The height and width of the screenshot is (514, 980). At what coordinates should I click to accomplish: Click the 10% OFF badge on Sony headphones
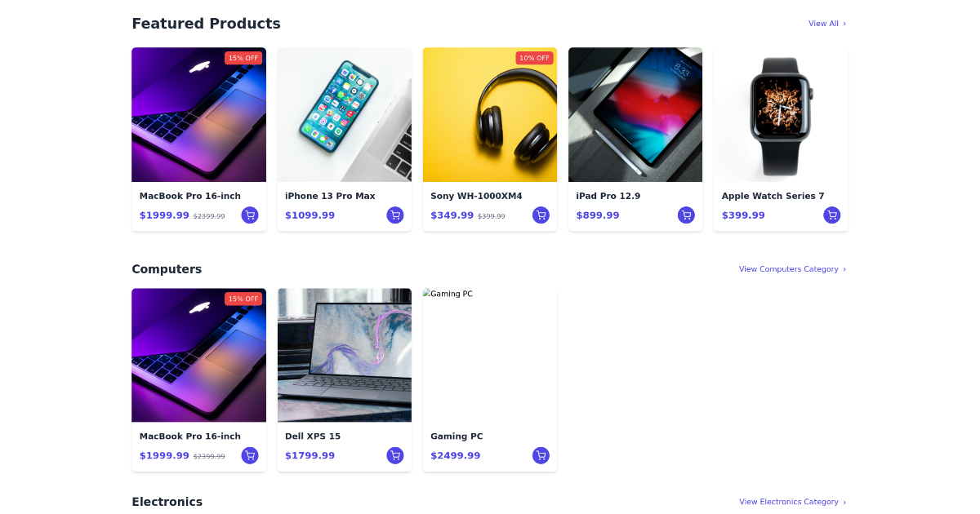(x=535, y=58)
